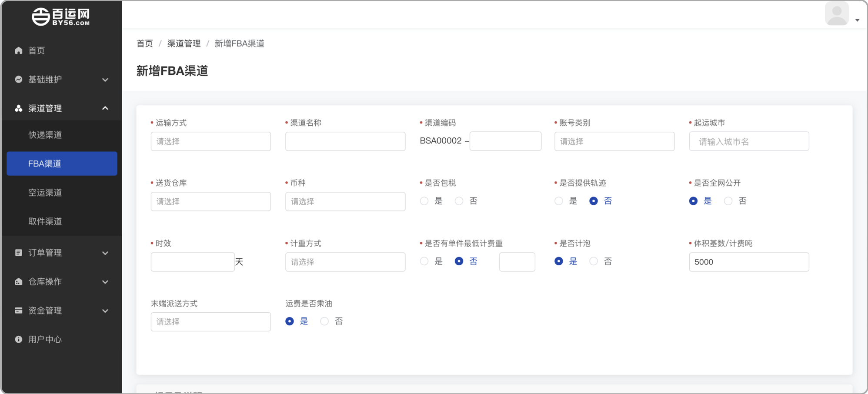Click the 用户中心 info icon
Image resolution: width=868 pixels, height=394 pixels.
pyautogui.click(x=18, y=339)
